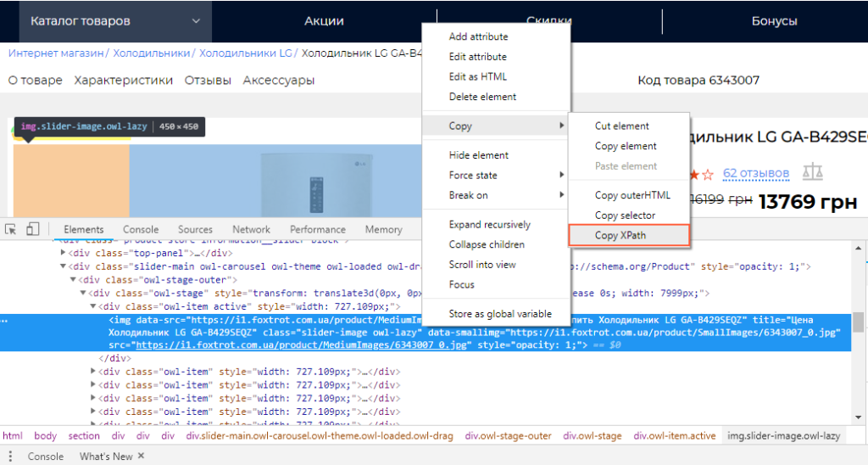Click the ellipsis beside the highlighted img line
Image resolution: width=868 pixels, height=465 pixels.
5,322
